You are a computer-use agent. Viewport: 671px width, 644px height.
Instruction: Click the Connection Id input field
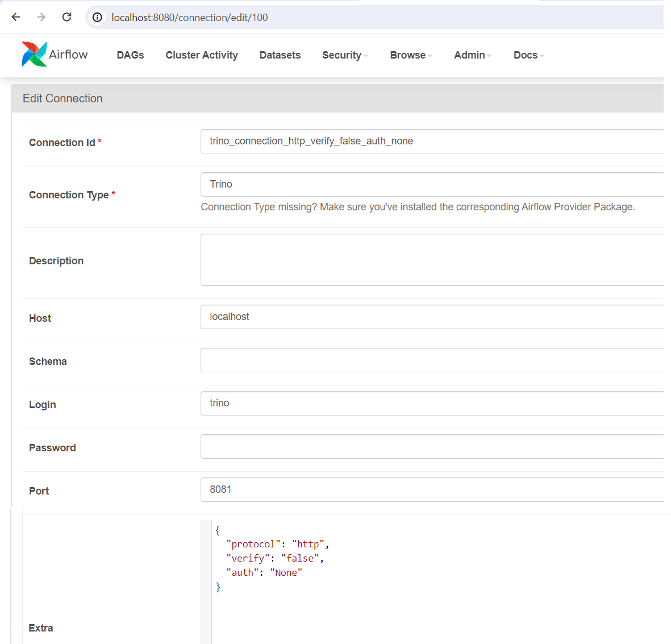[x=432, y=142]
